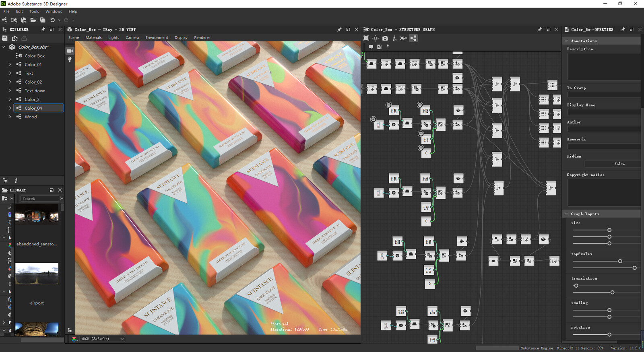Pin the Explorer panel
644x352 pixels.
[43, 29]
